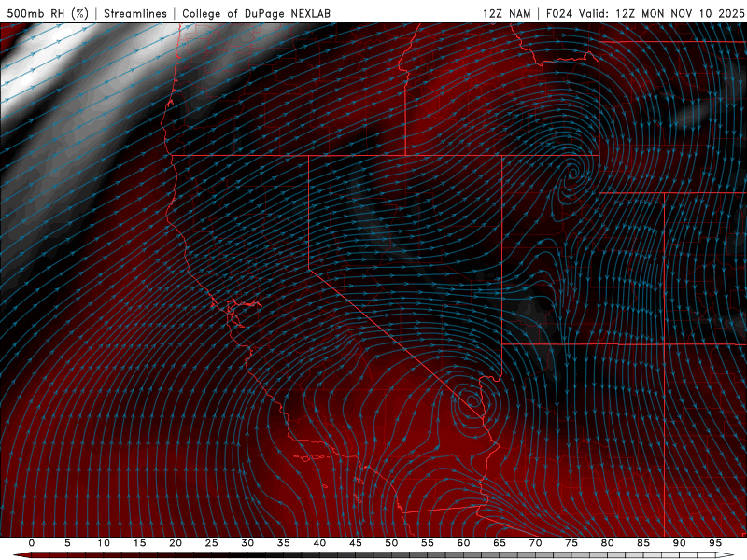Click the "12Z NAM" model run label
The image size is (747, 560).
click(506, 13)
